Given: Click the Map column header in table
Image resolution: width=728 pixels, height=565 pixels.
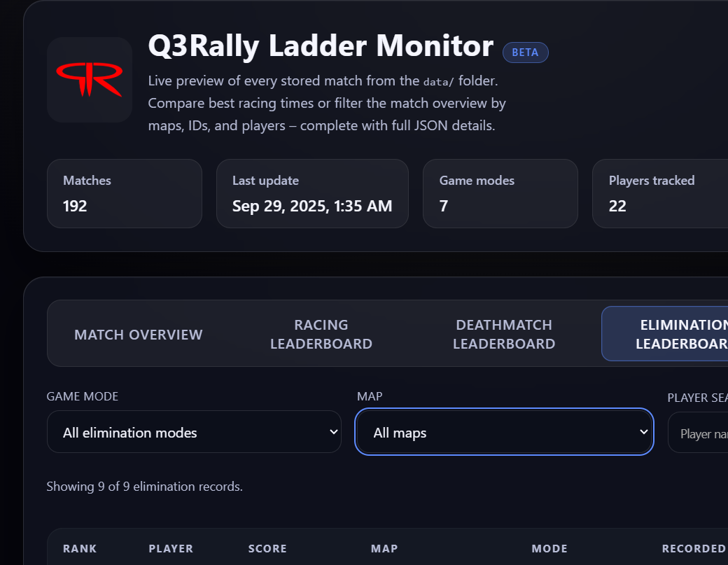Looking at the screenshot, I should point(384,548).
